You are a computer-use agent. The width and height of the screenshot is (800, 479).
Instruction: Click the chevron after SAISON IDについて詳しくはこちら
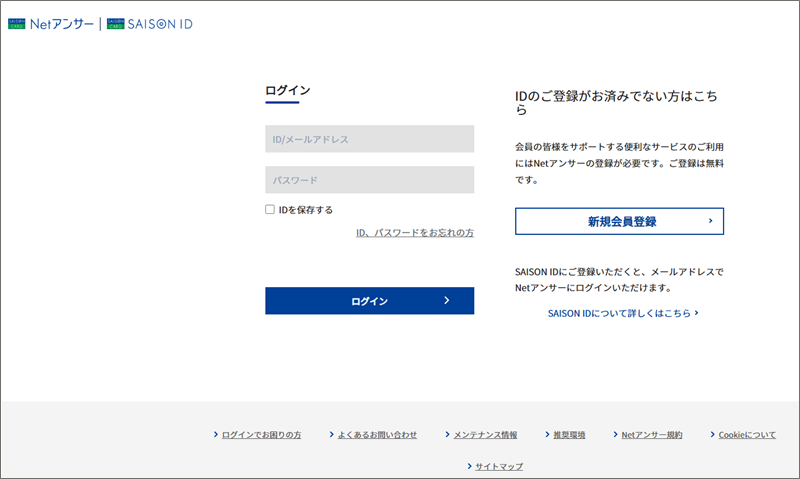[696, 313]
